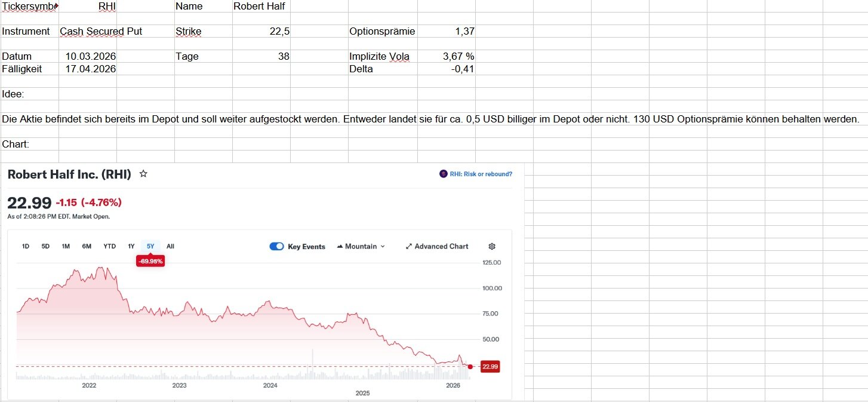Open the RHI: Risk or rebound? link

(481, 174)
